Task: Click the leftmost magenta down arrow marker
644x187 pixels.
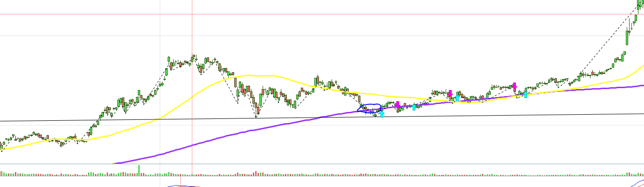Action: point(397,105)
